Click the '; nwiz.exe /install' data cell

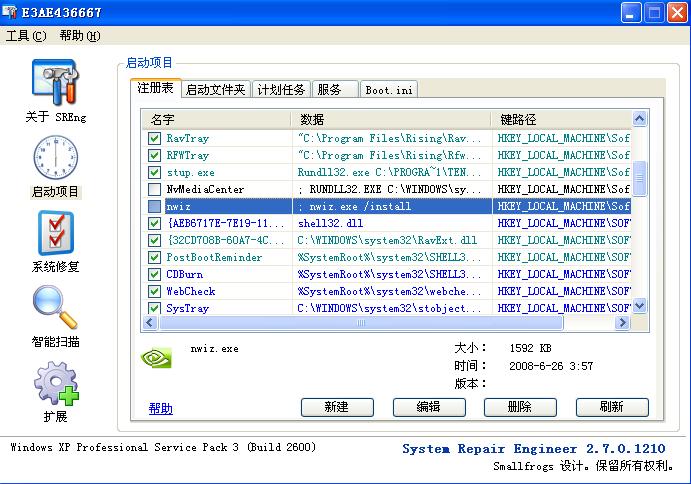[354, 206]
